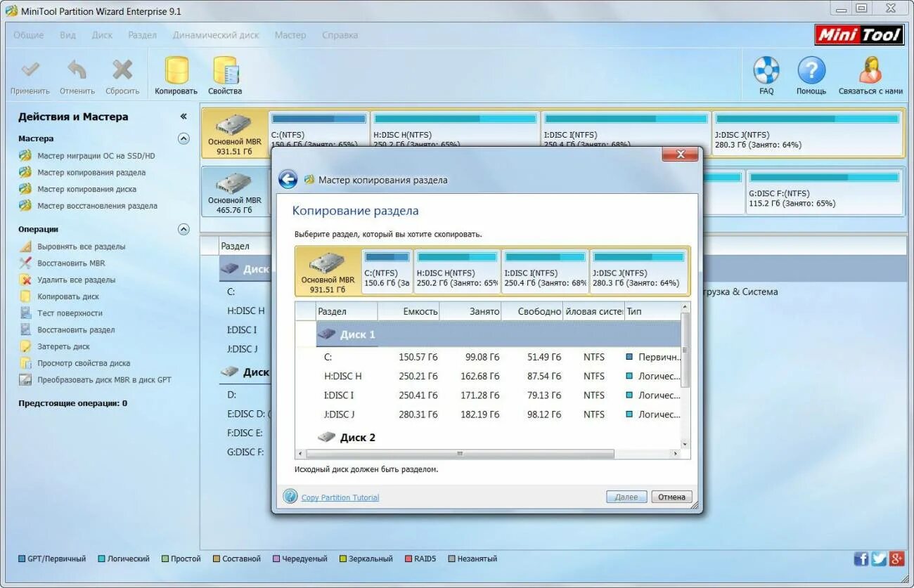Collapse the Мастера section

tap(184, 138)
